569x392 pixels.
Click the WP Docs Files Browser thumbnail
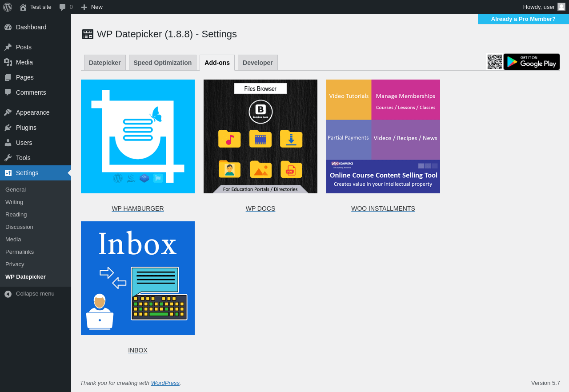click(260, 136)
